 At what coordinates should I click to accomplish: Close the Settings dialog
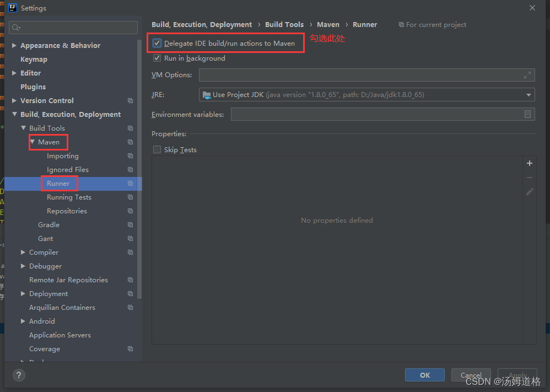(532, 8)
